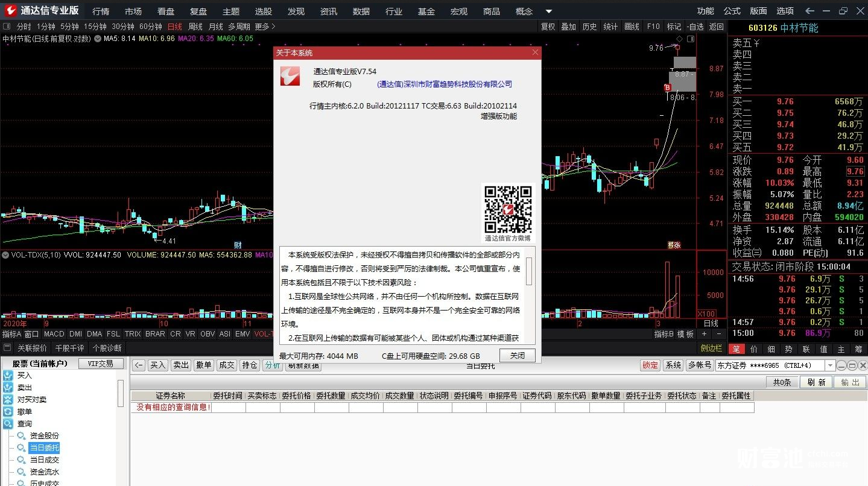The image size is (868, 486).
Task: Click the VIP交易 button
Action: click(x=101, y=364)
